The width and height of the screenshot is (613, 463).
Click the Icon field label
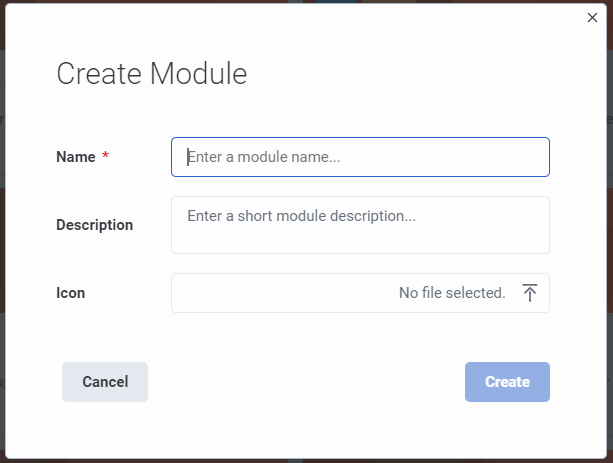(70, 293)
